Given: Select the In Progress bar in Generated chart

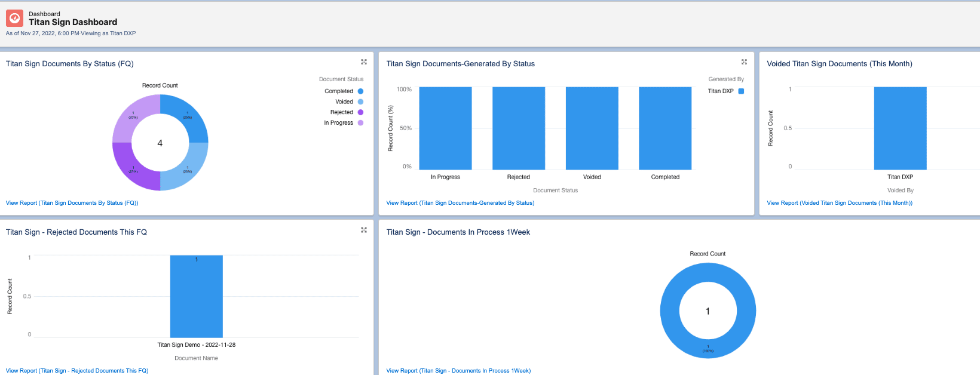Looking at the screenshot, I should point(445,128).
